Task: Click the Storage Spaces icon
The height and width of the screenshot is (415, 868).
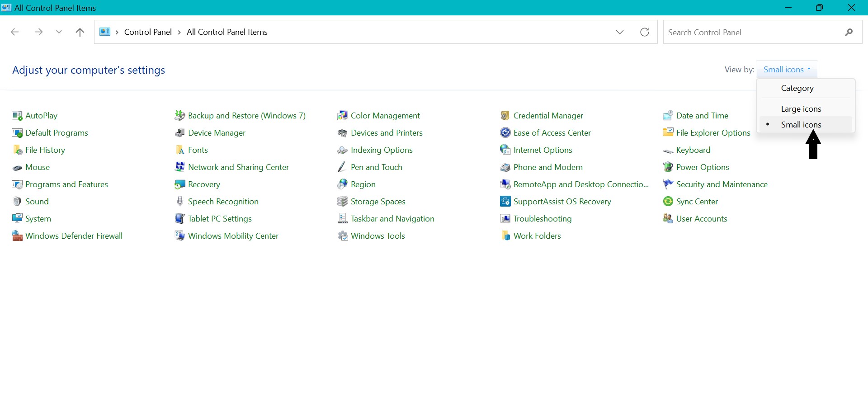Action: pos(343,202)
